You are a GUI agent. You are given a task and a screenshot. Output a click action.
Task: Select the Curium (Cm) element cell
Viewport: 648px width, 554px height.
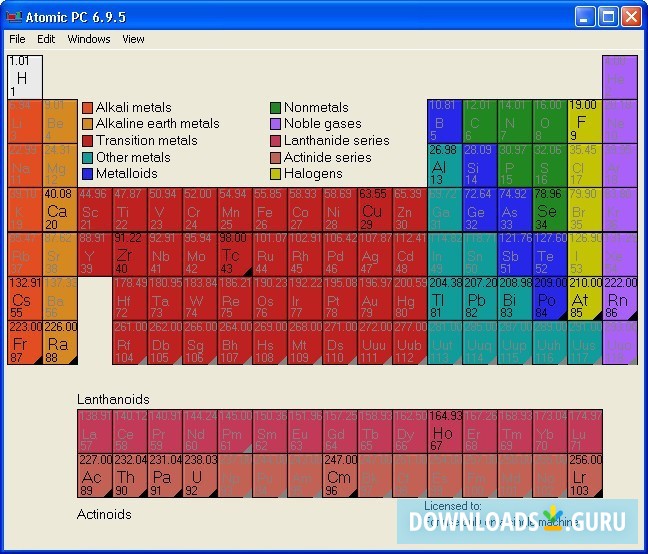click(340, 476)
